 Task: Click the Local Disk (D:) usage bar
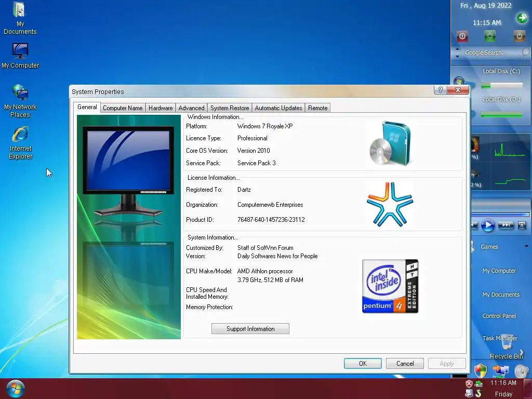501,115
